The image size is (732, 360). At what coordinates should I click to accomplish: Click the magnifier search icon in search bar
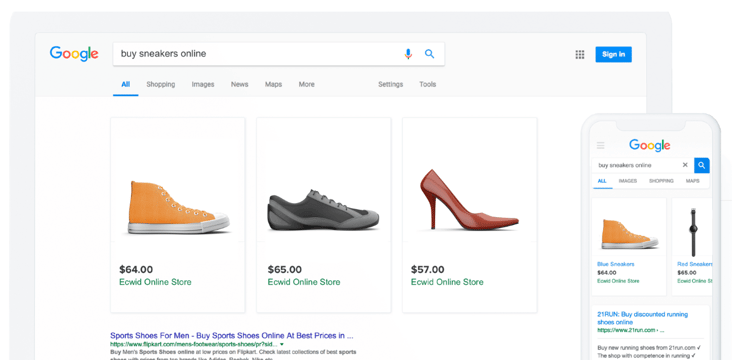(x=429, y=54)
